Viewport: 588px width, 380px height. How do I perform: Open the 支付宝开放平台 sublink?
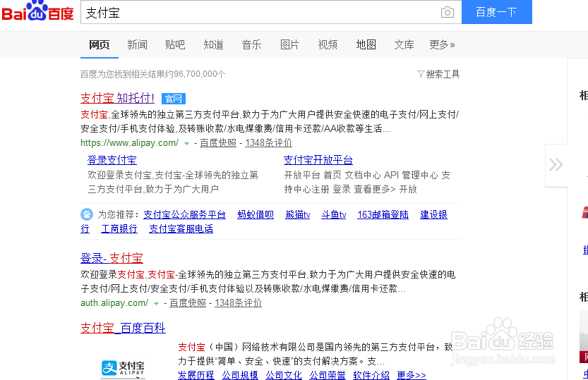(318, 160)
